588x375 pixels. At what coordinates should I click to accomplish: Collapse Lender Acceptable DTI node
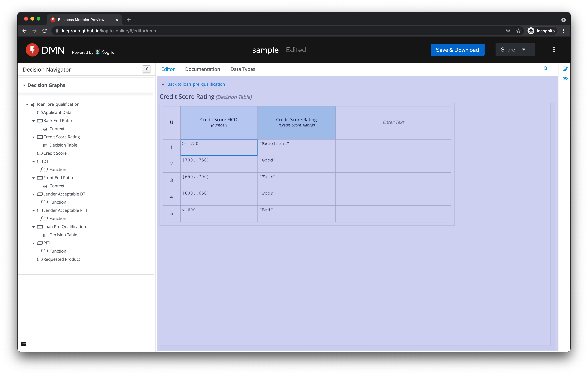coord(33,194)
